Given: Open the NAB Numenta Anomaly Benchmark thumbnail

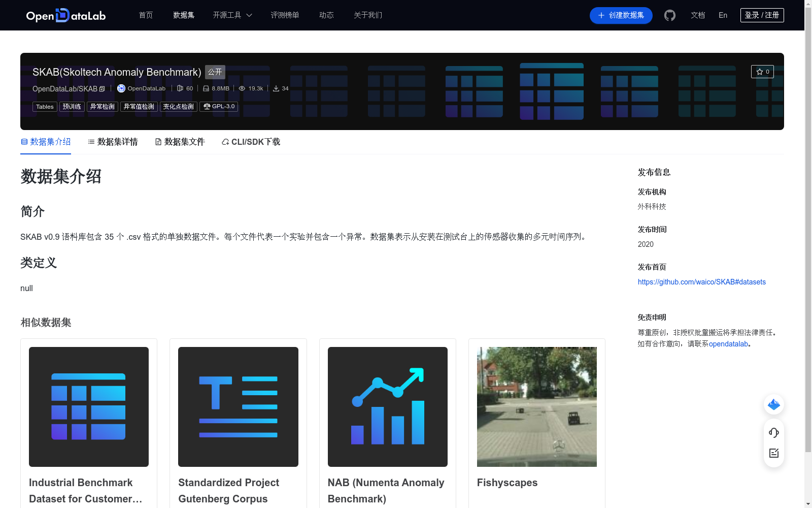Looking at the screenshot, I should tap(388, 407).
